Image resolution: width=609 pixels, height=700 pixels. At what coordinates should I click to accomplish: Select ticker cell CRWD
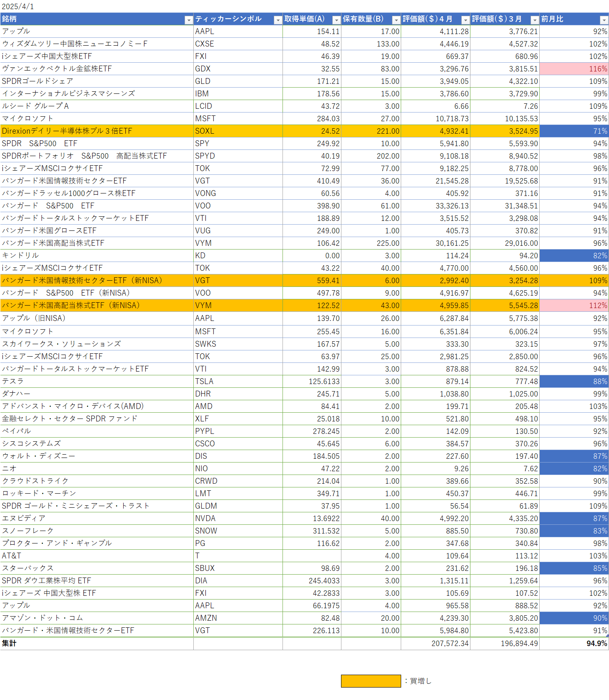(x=238, y=481)
